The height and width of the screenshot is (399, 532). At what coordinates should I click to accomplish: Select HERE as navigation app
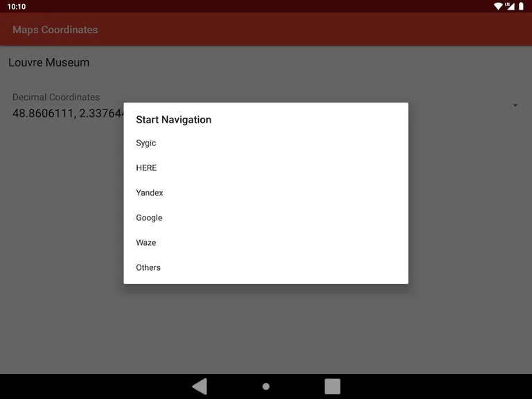click(147, 168)
